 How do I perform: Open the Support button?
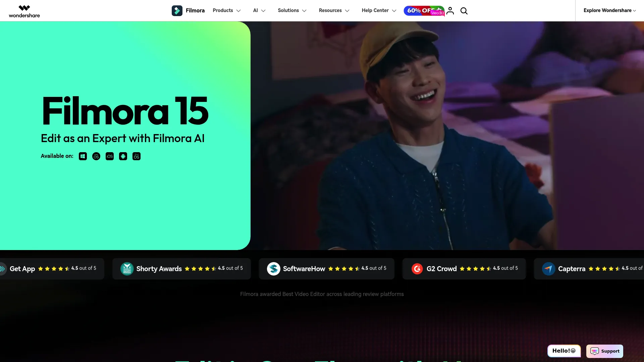(605, 351)
